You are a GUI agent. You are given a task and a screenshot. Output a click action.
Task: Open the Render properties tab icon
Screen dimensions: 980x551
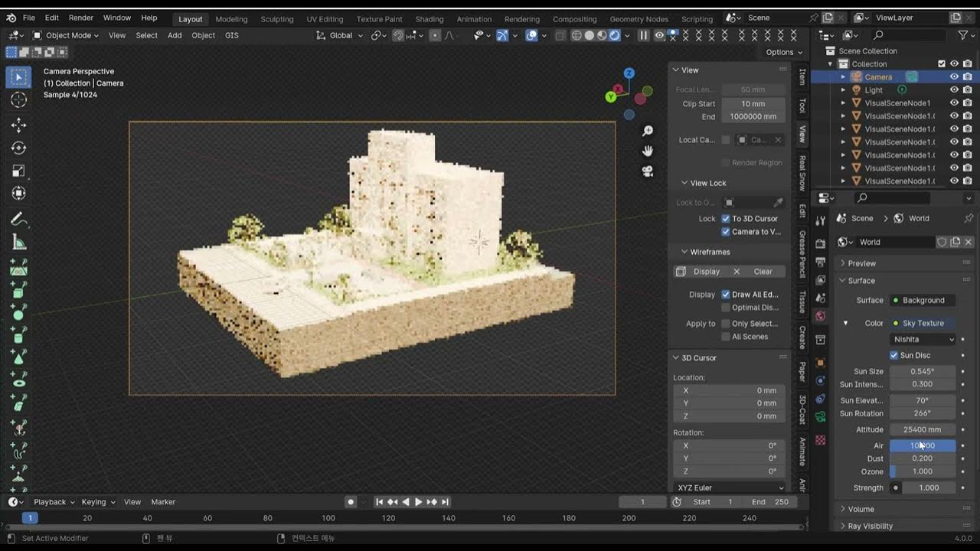coord(821,243)
